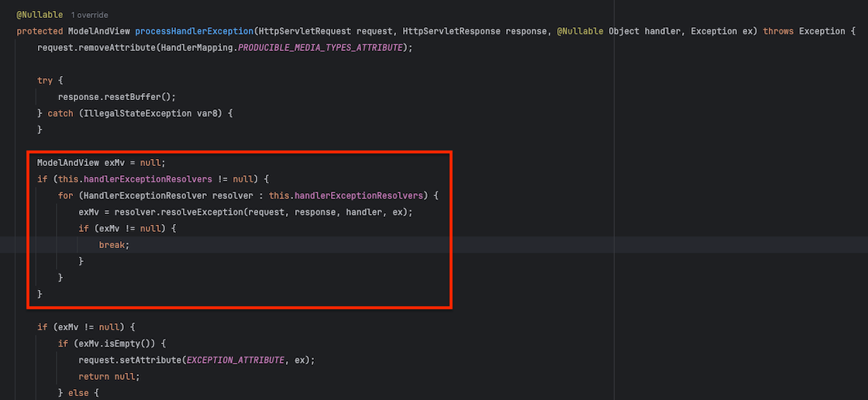Click the @Nullable annotation above the method

(x=40, y=15)
